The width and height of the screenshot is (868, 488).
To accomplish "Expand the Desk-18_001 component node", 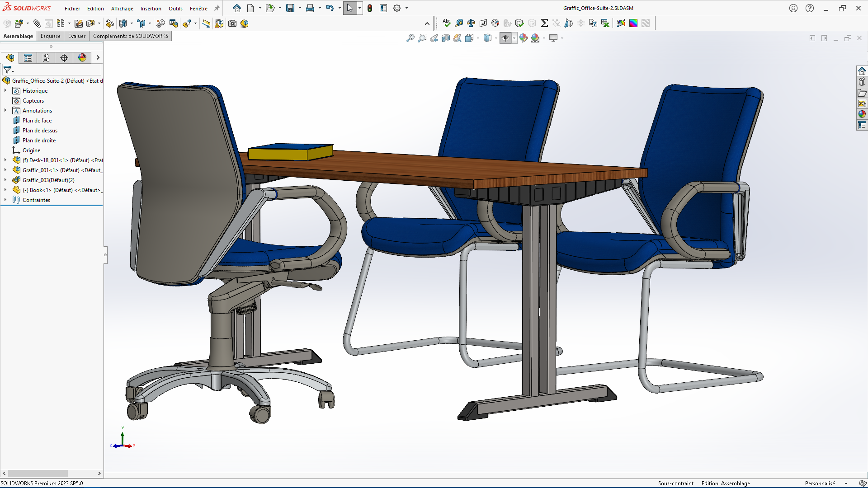I will pyautogui.click(x=5, y=160).
